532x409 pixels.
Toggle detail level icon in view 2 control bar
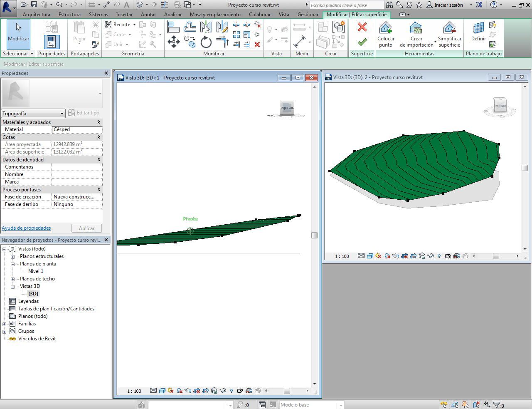point(361,256)
